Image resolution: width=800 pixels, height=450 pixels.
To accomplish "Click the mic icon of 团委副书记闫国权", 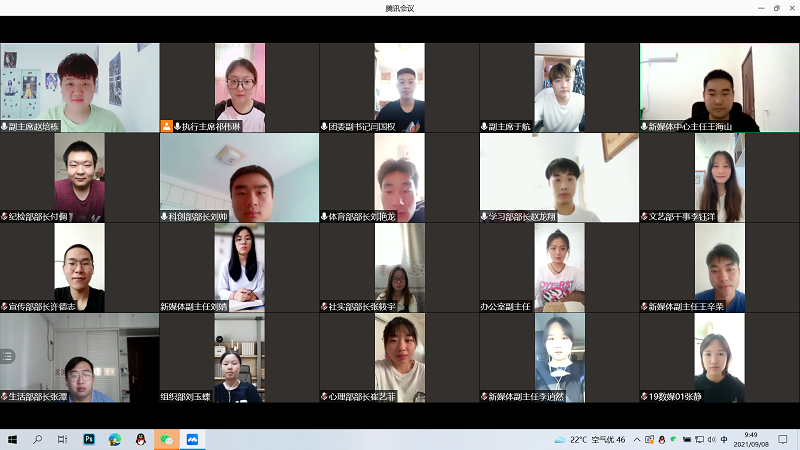I will click(x=324, y=127).
